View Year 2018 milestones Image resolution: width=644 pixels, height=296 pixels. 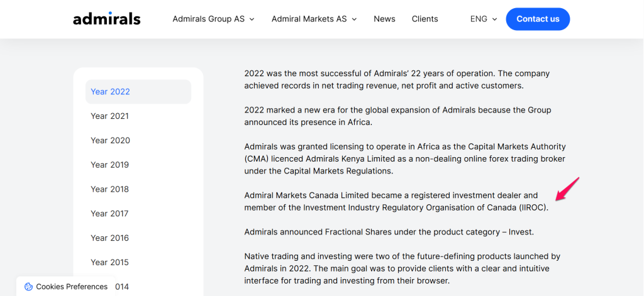[x=109, y=190]
